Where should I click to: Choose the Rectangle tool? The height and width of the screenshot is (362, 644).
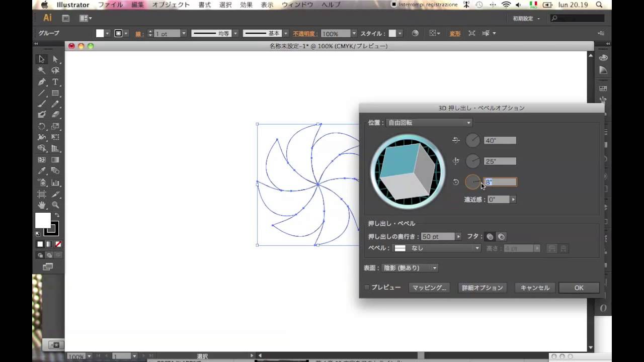(55, 93)
